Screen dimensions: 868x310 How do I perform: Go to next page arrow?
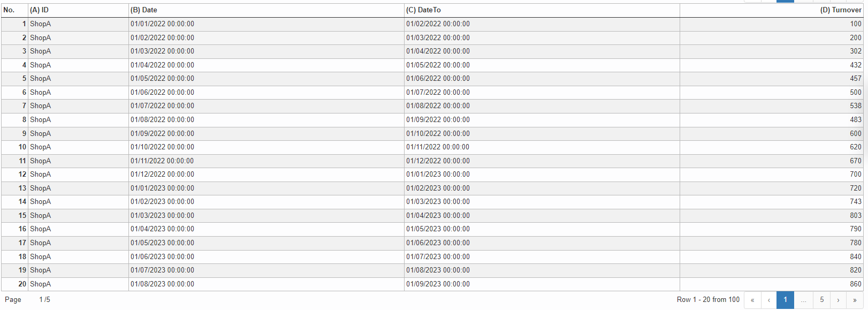pyautogui.click(x=838, y=300)
